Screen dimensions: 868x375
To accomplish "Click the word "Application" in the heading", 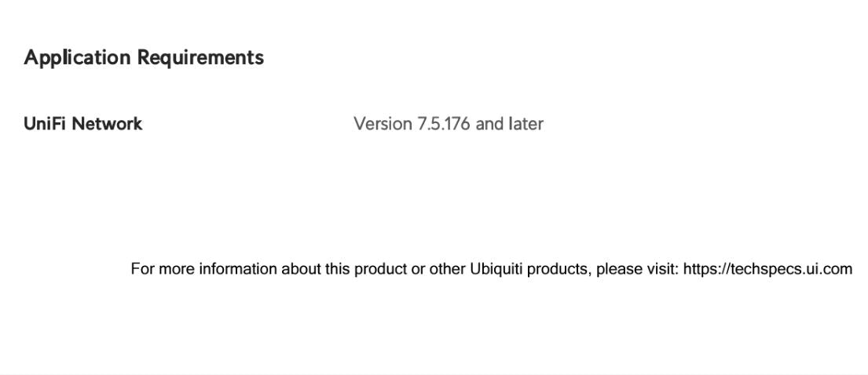I will click(x=77, y=57).
